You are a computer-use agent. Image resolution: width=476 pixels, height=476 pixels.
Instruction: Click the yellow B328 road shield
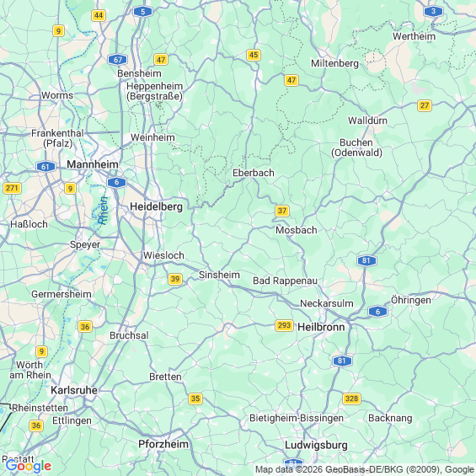(351, 398)
